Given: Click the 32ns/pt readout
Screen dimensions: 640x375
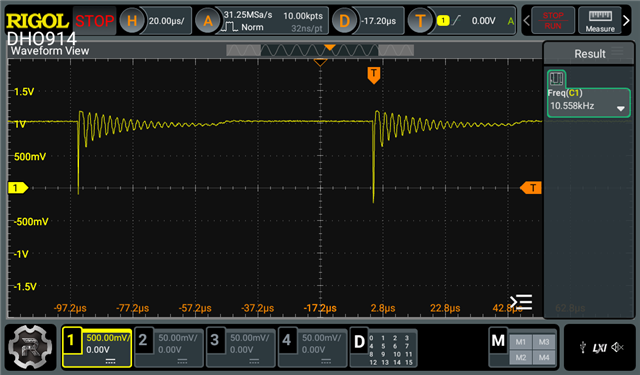Looking at the screenshot, I should [307, 29].
